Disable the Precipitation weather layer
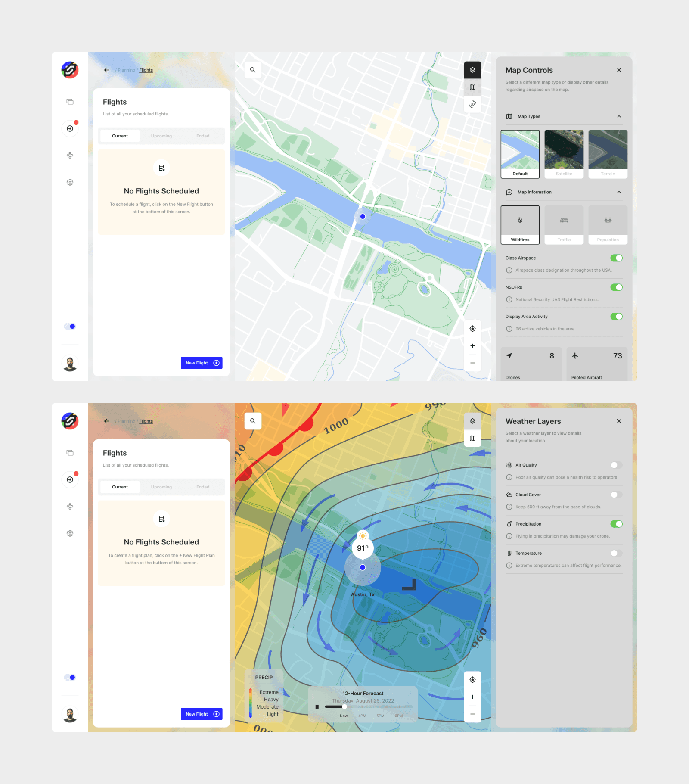 pos(616,524)
